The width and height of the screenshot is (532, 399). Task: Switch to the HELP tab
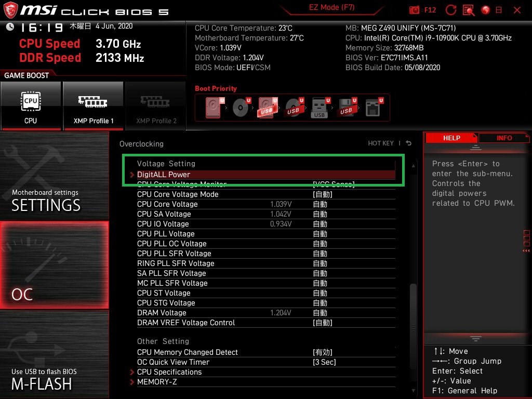(451, 138)
